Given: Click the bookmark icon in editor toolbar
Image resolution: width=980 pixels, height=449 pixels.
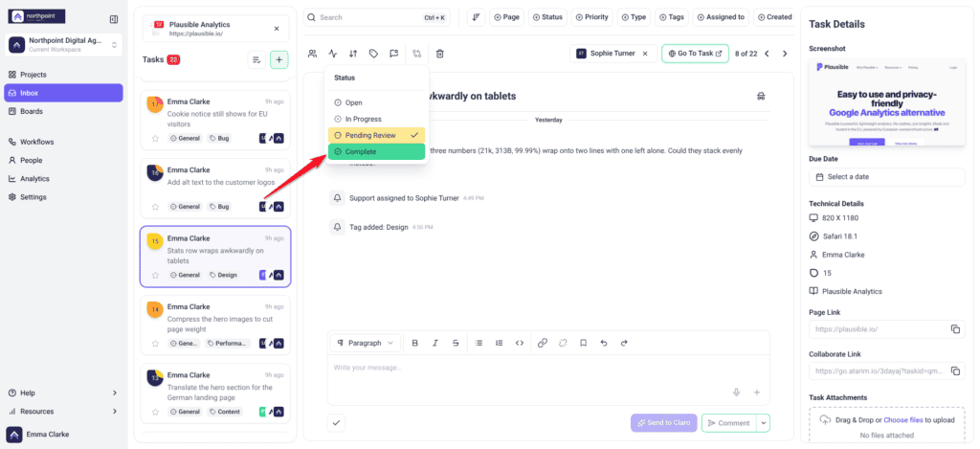Looking at the screenshot, I should [583, 343].
